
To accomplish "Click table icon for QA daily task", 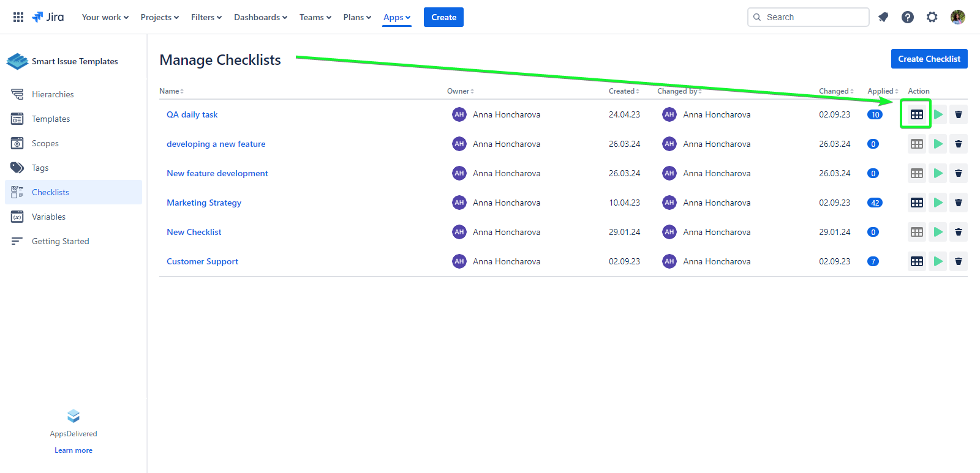I will tap(916, 114).
